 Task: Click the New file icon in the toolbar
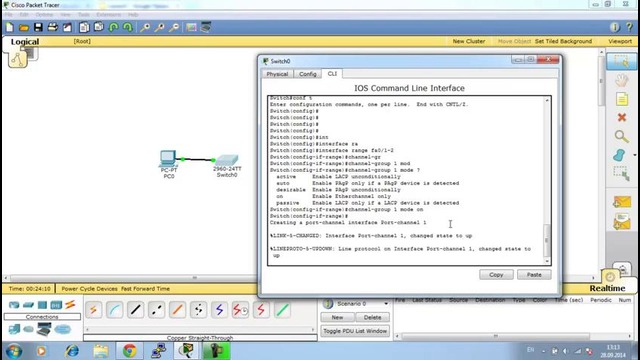pos(9,27)
